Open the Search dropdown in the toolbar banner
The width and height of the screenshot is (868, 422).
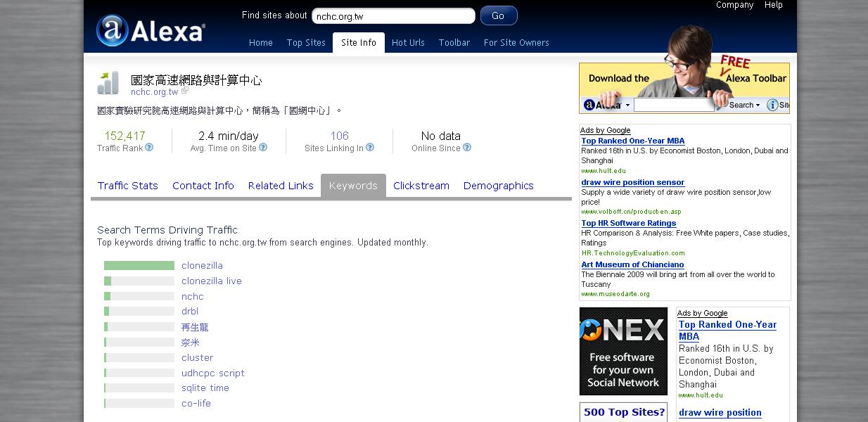pos(744,105)
